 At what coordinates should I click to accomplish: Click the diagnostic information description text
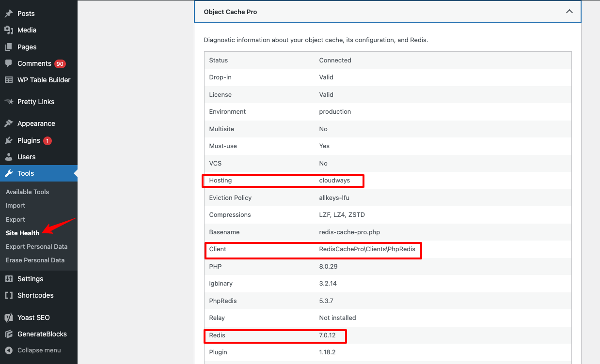[x=316, y=40]
